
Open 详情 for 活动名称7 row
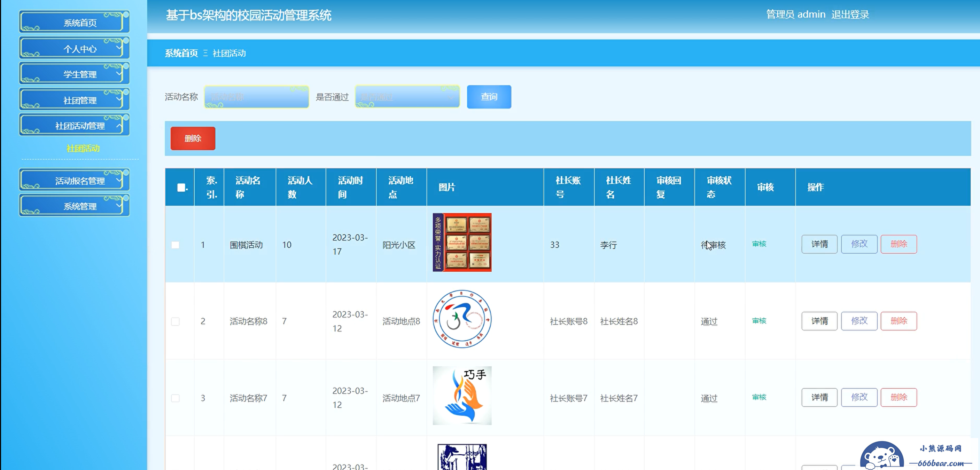pyautogui.click(x=819, y=397)
